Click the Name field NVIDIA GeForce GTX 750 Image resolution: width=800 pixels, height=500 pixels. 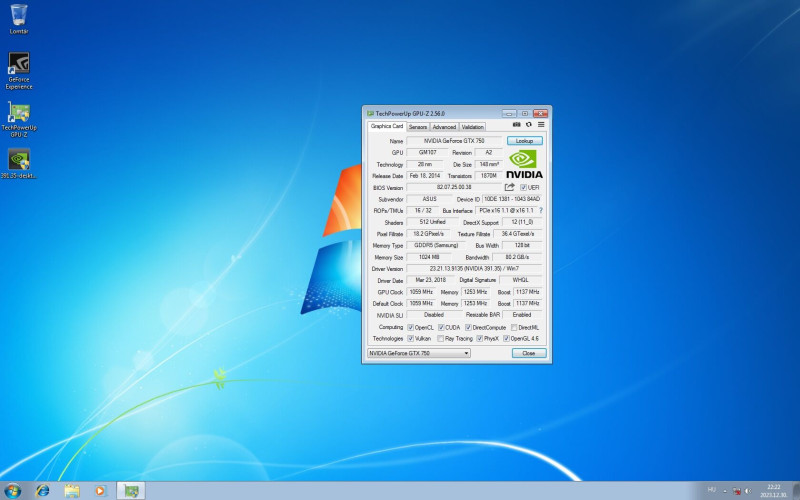click(454, 141)
